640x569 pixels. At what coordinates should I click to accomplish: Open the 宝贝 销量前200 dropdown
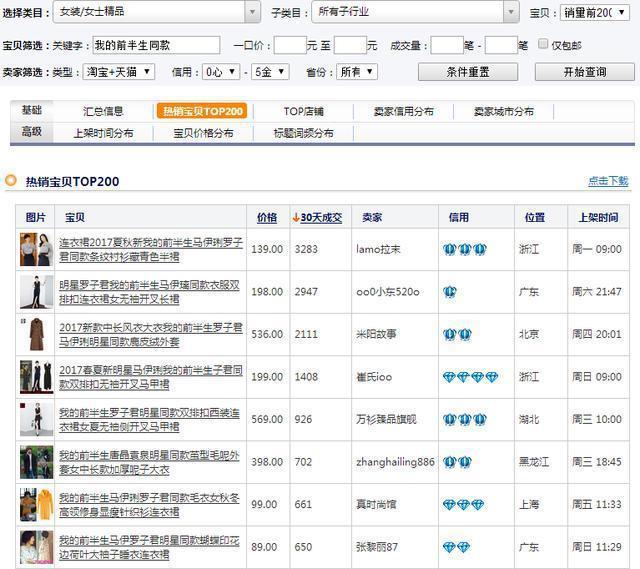point(594,13)
